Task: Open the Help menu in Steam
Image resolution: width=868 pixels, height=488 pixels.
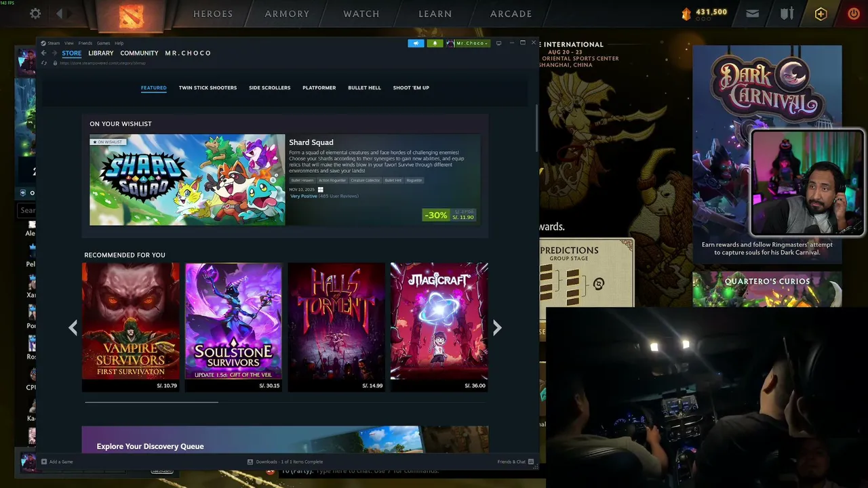Action: point(119,43)
